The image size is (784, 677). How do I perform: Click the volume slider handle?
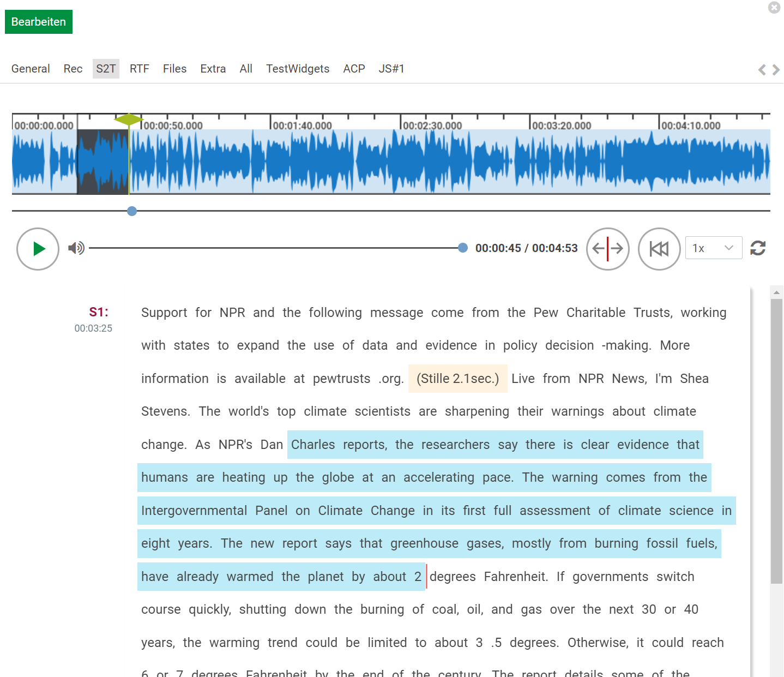[x=463, y=248]
